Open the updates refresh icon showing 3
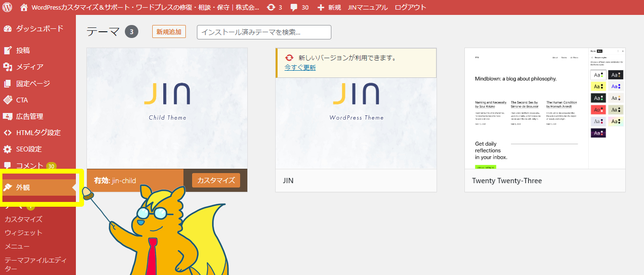 [271, 7]
